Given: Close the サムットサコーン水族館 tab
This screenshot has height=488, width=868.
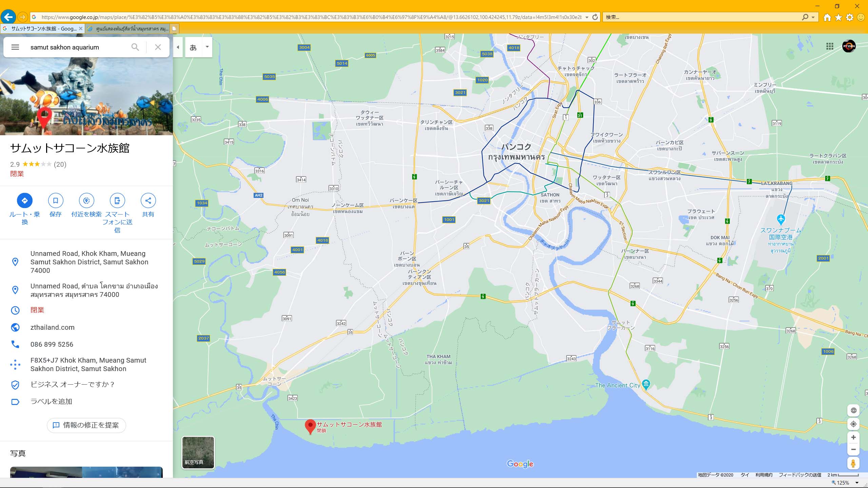Looking at the screenshot, I should (x=81, y=29).
